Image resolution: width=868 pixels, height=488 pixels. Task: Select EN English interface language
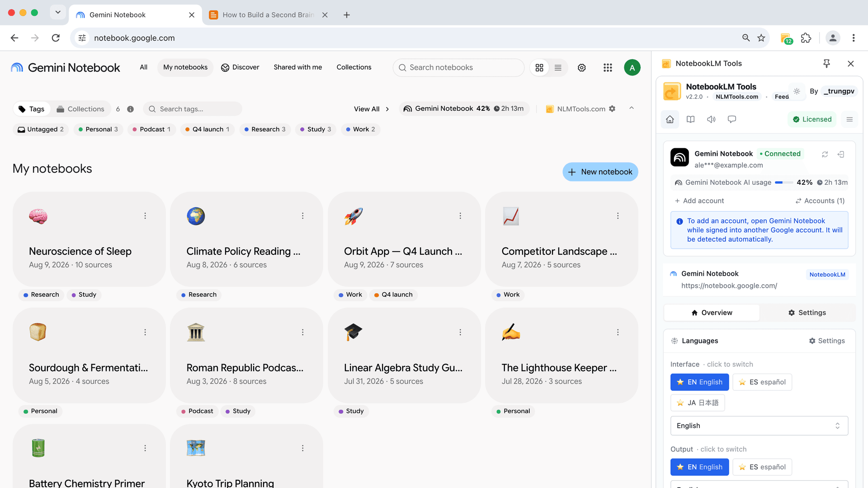699,382
